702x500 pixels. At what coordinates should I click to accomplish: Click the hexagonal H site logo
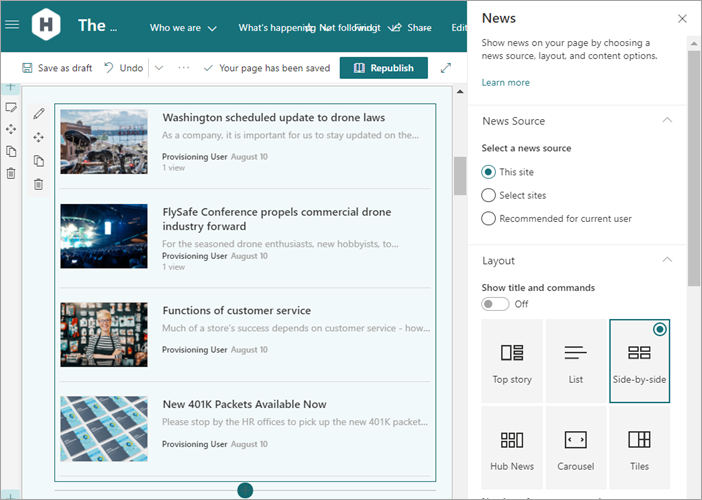coord(46,25)
